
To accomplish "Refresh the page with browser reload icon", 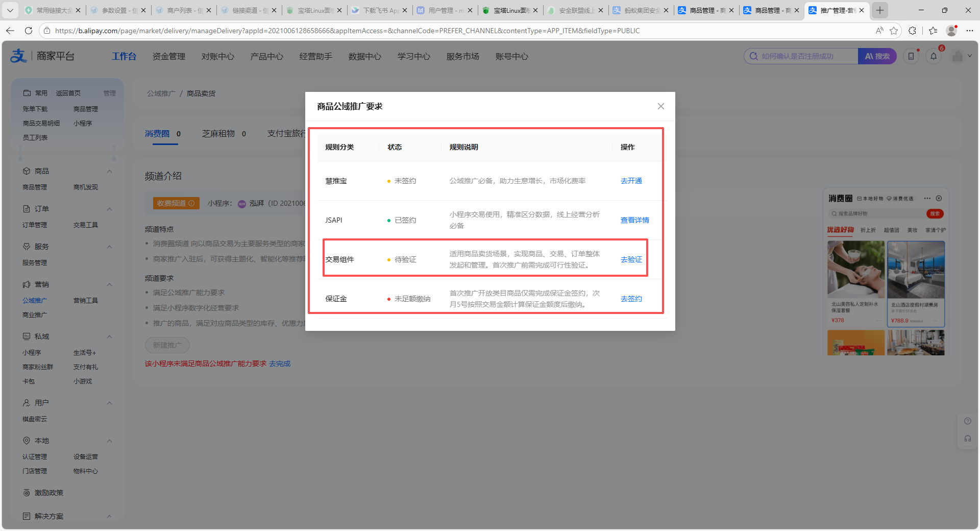I will 29,31.
